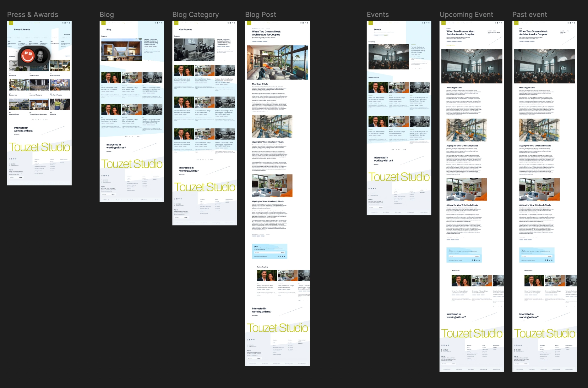
Task: Click 'Touzet Studio' wordmark in Upcoming Event frame
Action: pos(472,333)
